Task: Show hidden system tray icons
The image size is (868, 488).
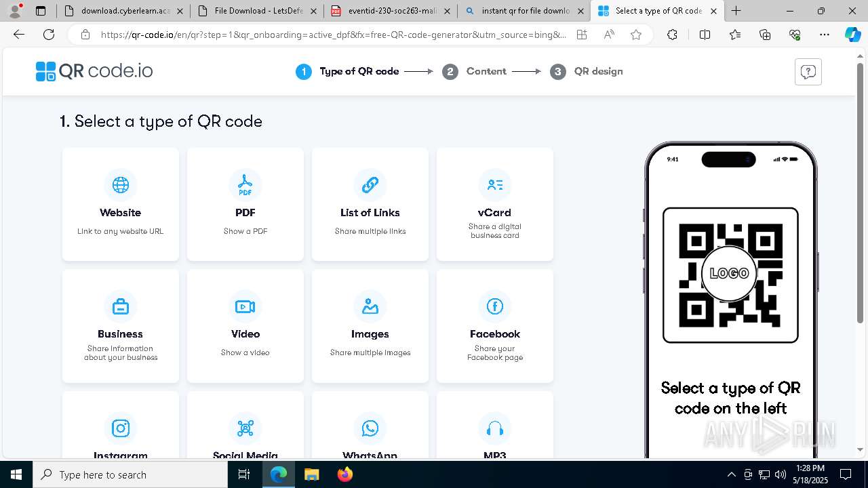Action: point(731,474)
